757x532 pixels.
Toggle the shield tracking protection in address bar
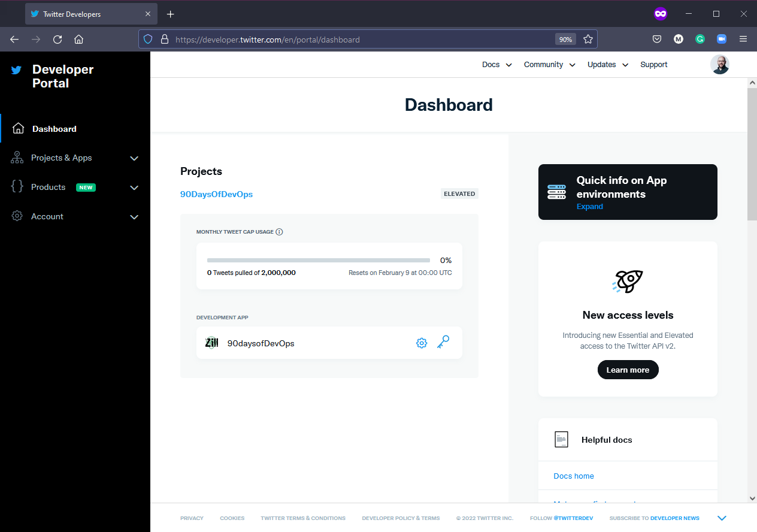[x=148, y=39]
